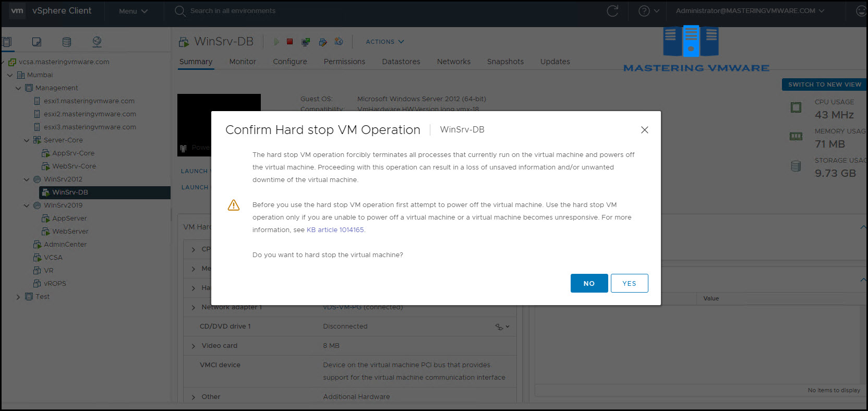Open Networking inventory view icon
The height and width of the screenshot is (411, 868).
(97, 42)
